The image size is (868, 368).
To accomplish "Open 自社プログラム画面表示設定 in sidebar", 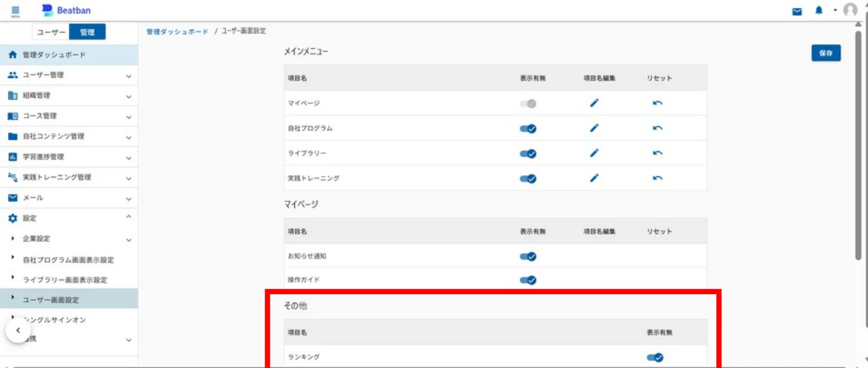I will [69, 260].
